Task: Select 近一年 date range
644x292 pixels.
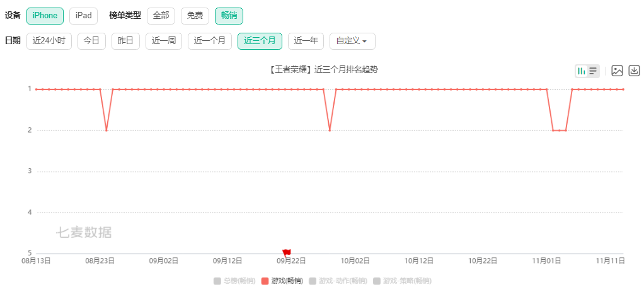Action: (x=306, y=41)
